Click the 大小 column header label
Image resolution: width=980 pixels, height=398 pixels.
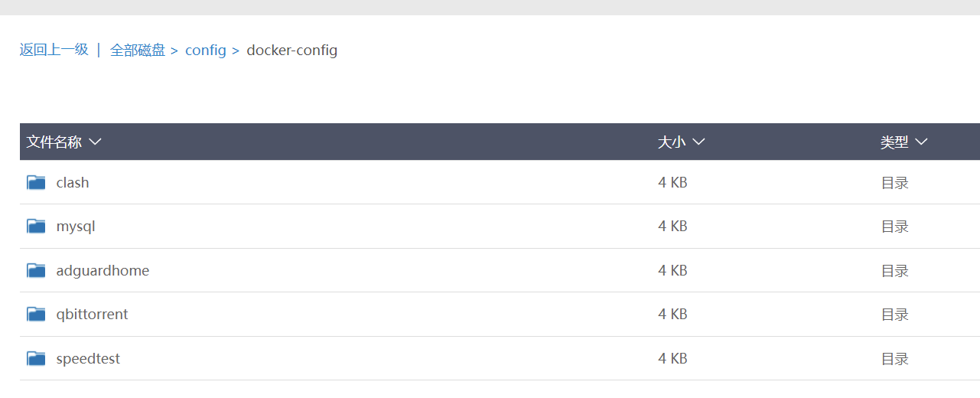point(672,142)
